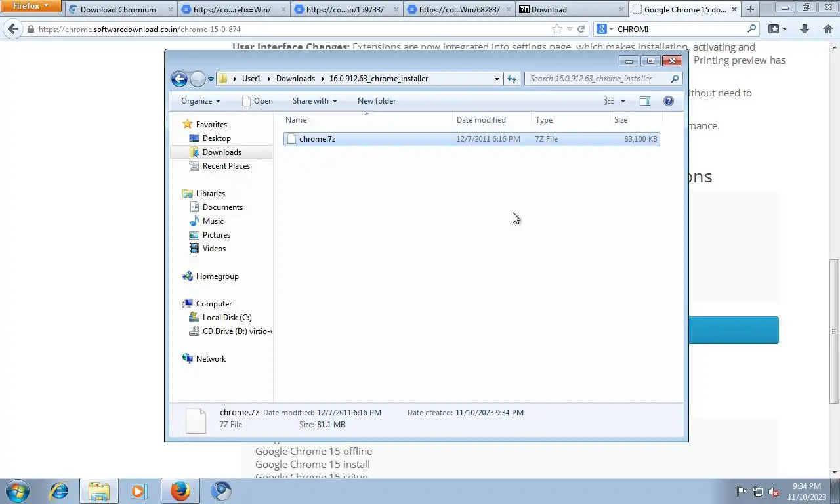The image size is (840, 504).
Task: Toggle the preview pane icon
Action: pos(645,101)
